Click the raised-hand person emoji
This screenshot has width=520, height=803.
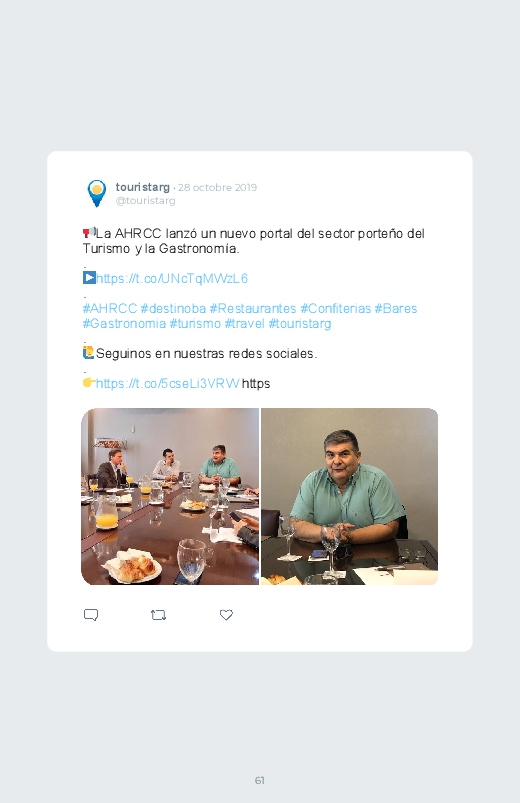pyautogui.click(x=89, y=353)
